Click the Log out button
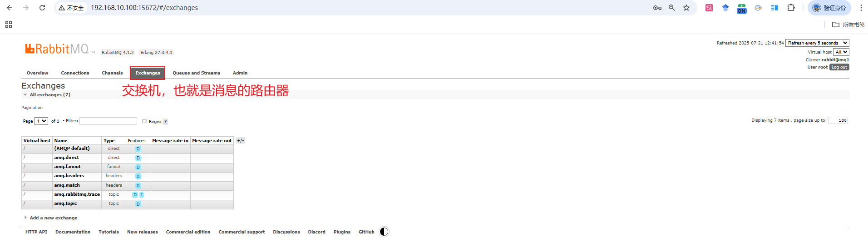868x248 pixels. tap(839, 67)
